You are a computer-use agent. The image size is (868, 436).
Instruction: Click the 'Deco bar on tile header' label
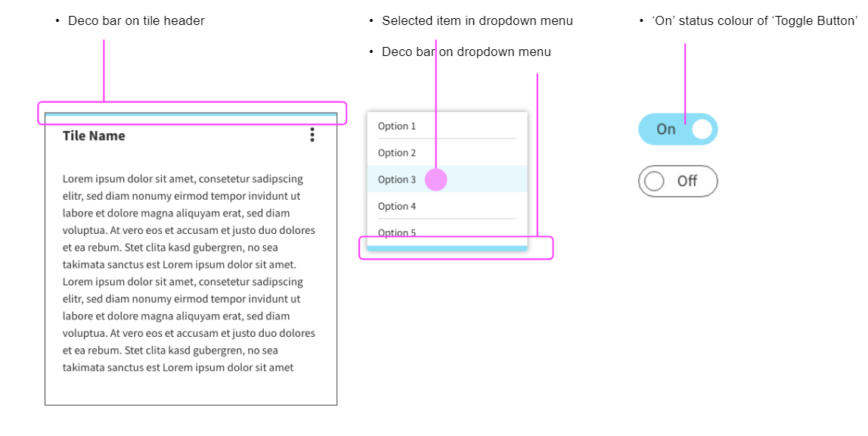click(136, 21)
